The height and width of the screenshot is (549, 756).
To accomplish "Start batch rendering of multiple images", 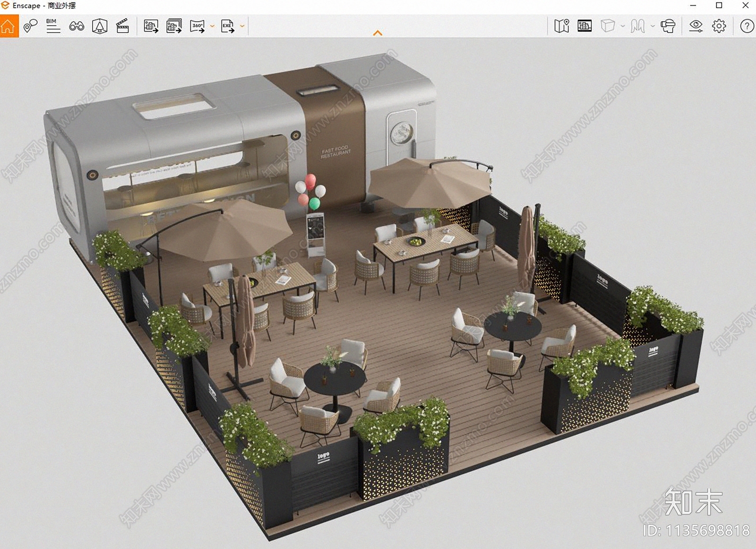I will (x=174, y=26).
